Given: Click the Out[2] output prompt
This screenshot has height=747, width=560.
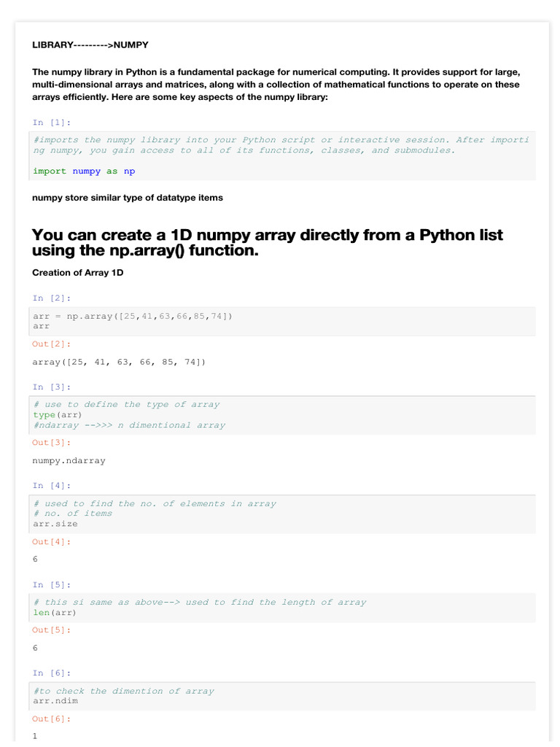Looking at the screenshot, I should 52,344.
